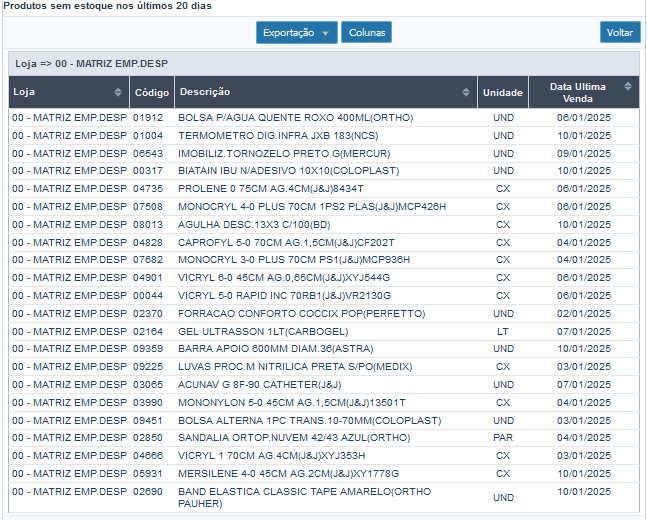Select description VICRYL 6-0 45CM AG.0,65CM

pyautogui.click(x=283, y=278)
